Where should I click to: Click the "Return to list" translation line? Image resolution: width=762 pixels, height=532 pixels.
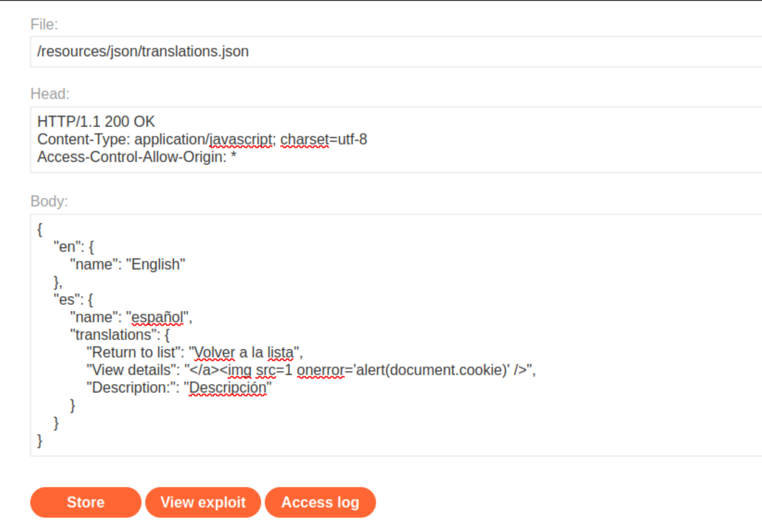(x=194, y=353)
